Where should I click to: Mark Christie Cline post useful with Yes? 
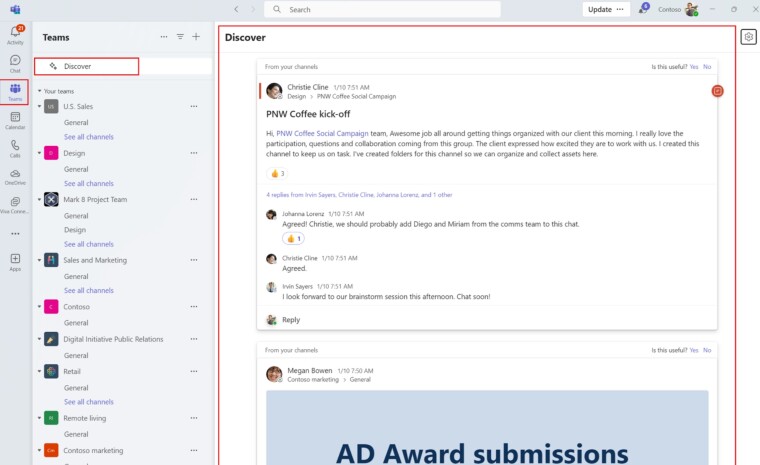tap(694, 67)
